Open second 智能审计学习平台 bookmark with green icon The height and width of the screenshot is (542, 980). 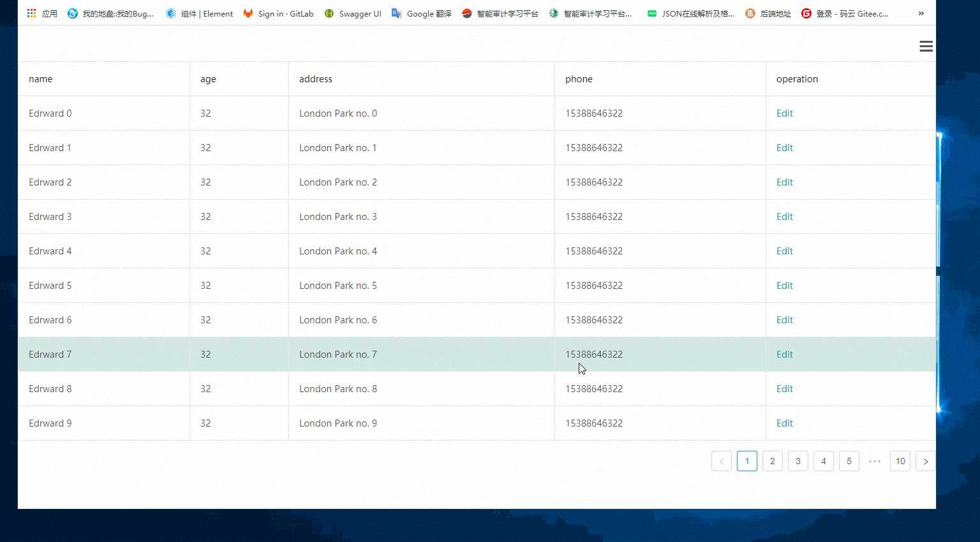click(x=590, y=13)
